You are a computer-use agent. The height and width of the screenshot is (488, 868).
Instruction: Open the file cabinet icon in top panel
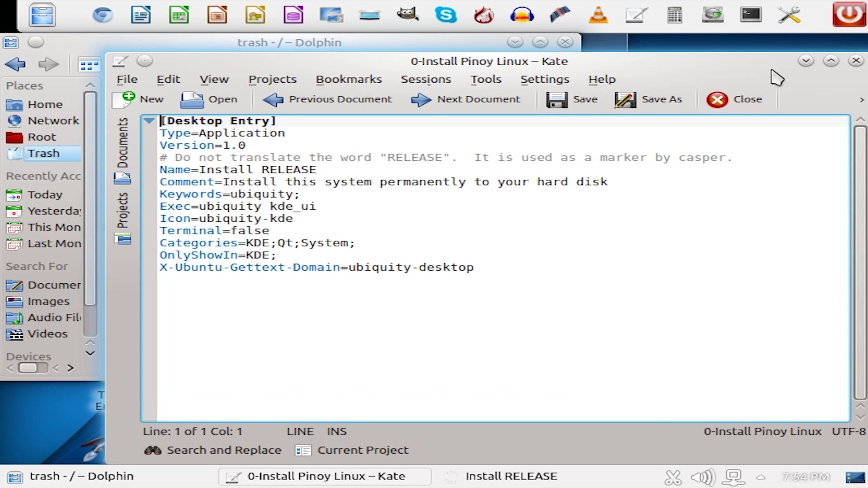point(42,14)
